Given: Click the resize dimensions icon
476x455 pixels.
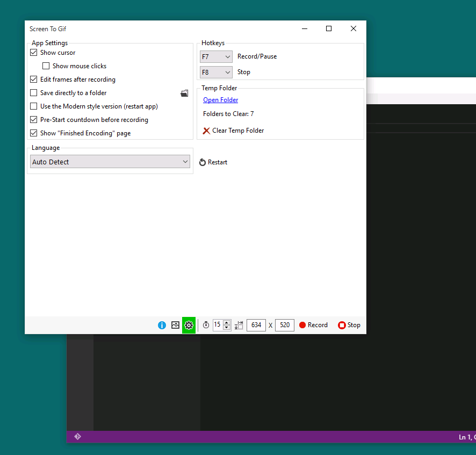Looking at the screenshot, I should [x=239, y=326].
